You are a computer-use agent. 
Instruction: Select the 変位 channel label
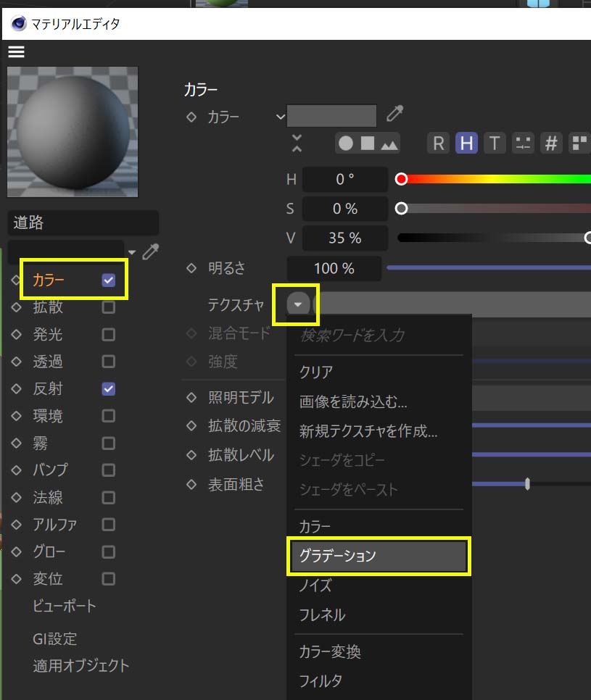click(47, 579)
